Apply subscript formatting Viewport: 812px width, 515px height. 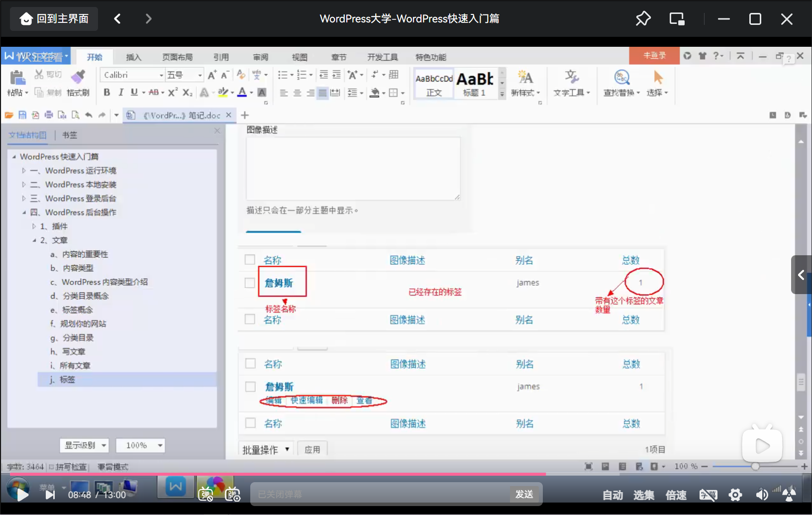(187, 93)
